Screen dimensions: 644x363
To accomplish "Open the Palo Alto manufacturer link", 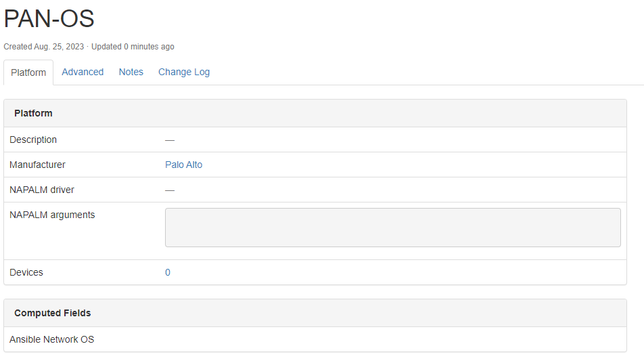I will [183, 165].
